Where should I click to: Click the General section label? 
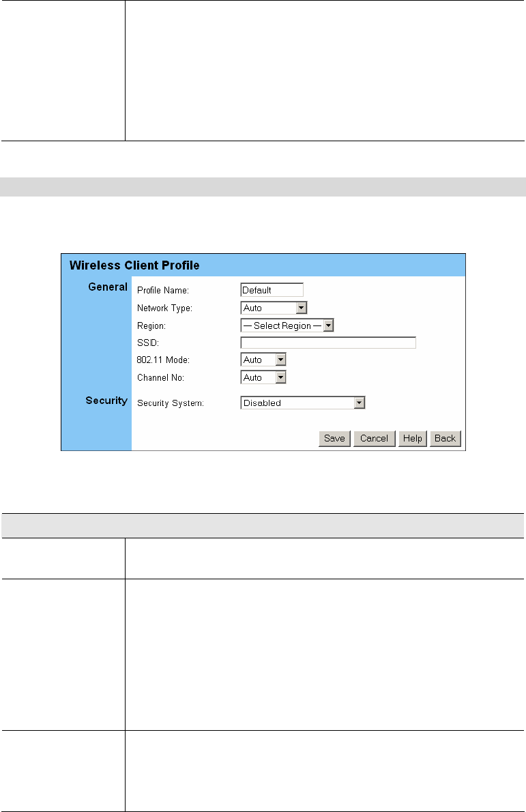pos(108,287)
